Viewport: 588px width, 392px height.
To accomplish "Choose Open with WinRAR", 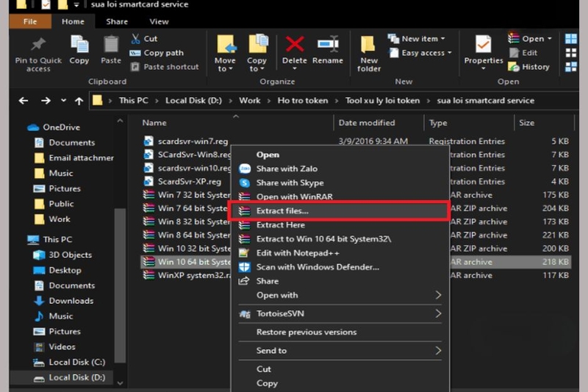I will (x=340, y=196).
